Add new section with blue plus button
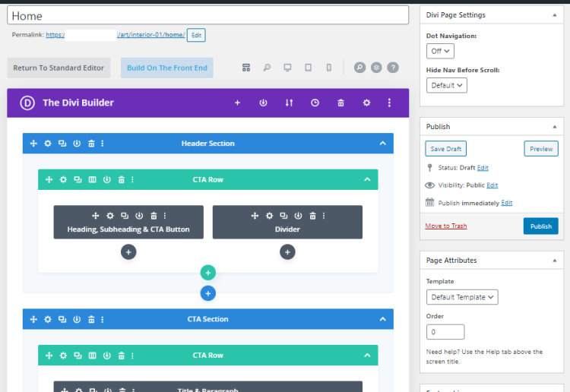Image resolution: width=570 pixels, height=392 pixels. (x=208, y=293)
